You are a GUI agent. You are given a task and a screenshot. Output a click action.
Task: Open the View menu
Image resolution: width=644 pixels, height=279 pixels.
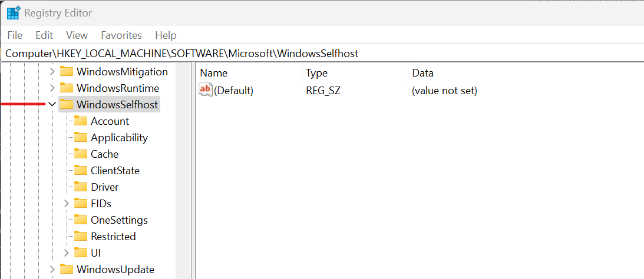coord(77,35)
